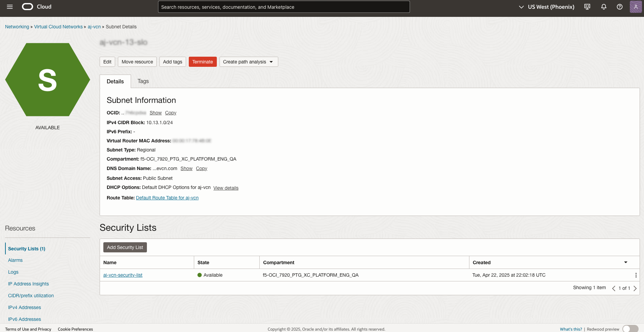
Task: Sort by the Created column arrow
Action: 625,262
